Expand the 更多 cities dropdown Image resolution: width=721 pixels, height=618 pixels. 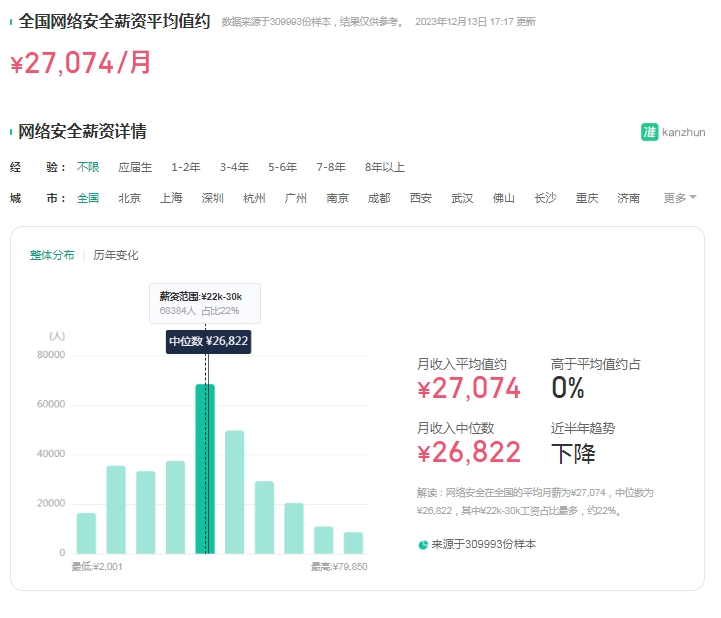click(x=680, y=198)
